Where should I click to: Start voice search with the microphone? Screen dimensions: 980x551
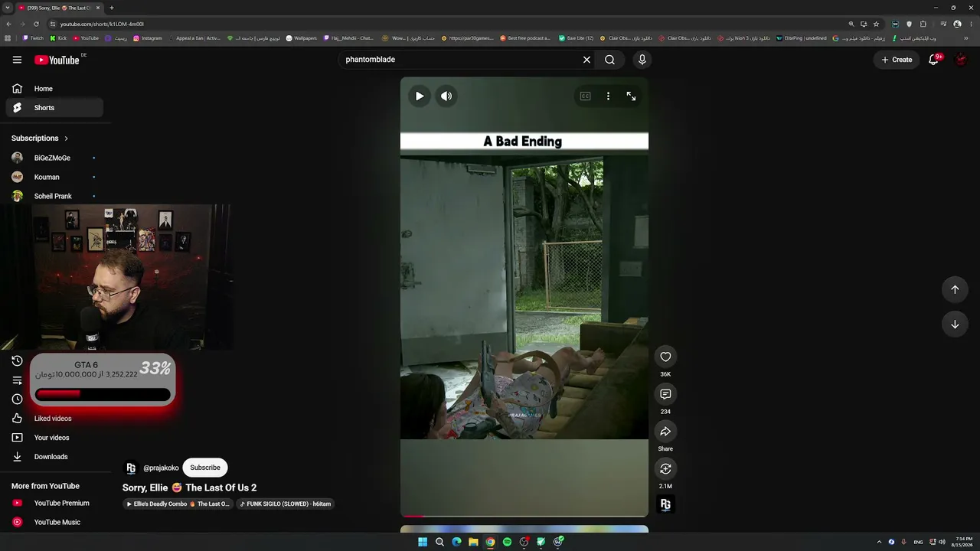[642, 60]
